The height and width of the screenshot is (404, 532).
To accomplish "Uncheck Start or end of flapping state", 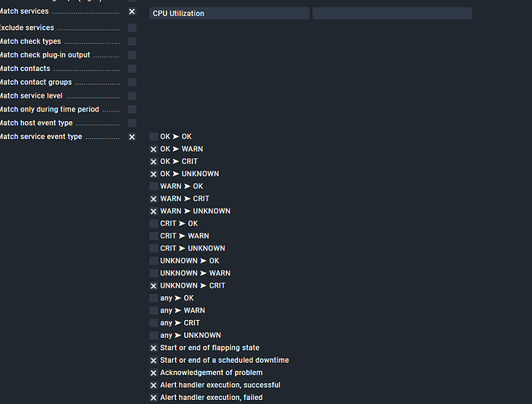I will [154, 348].
